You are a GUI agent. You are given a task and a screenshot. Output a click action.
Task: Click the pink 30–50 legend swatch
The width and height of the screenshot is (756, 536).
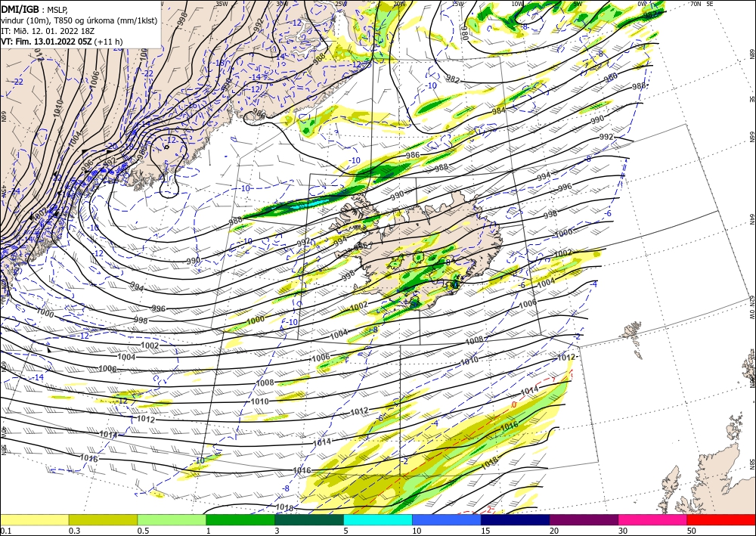point(653,519)
